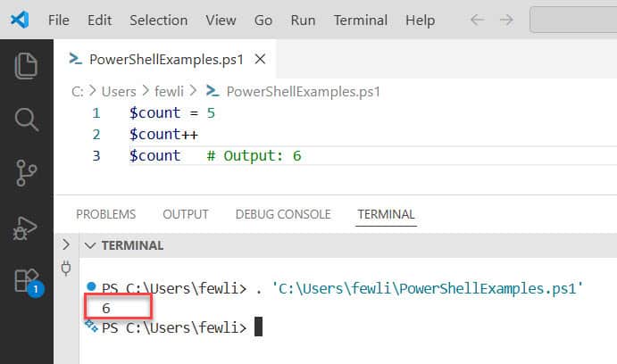Image resolution: width=617 pixels, height=364 pixels.
Task: Click PowerShellExamples.ps1 in the breadcrumb
Action: pos(304,92)
